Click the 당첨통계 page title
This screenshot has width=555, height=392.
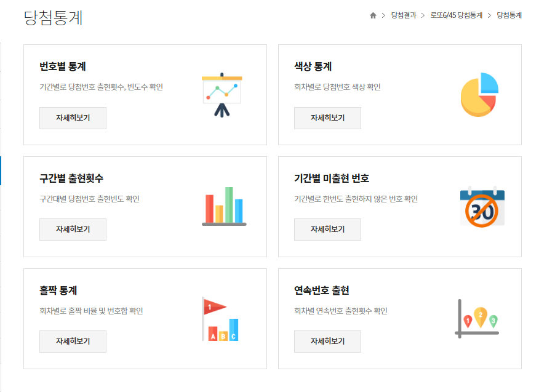pyautogui.click(x=54, y=18)
